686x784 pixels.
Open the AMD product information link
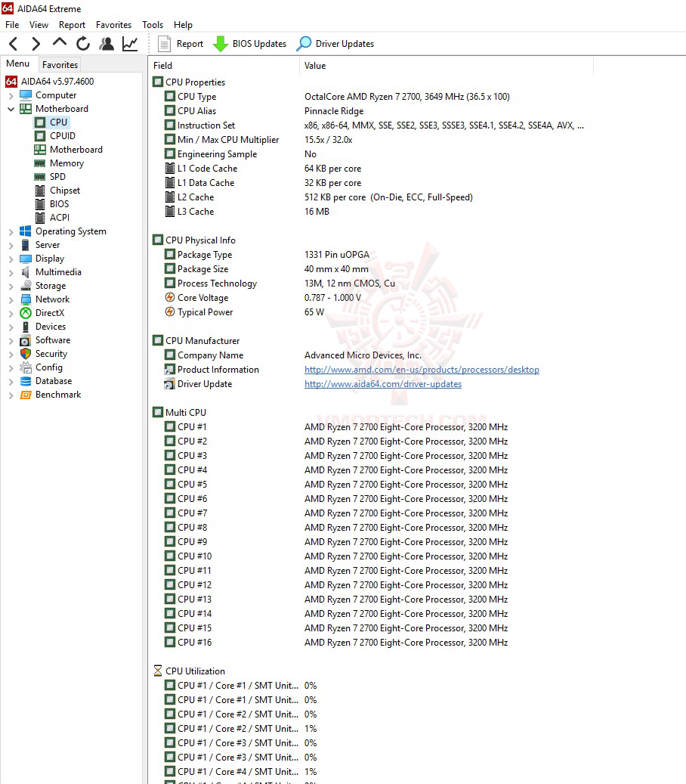click(x=422, y=370)
